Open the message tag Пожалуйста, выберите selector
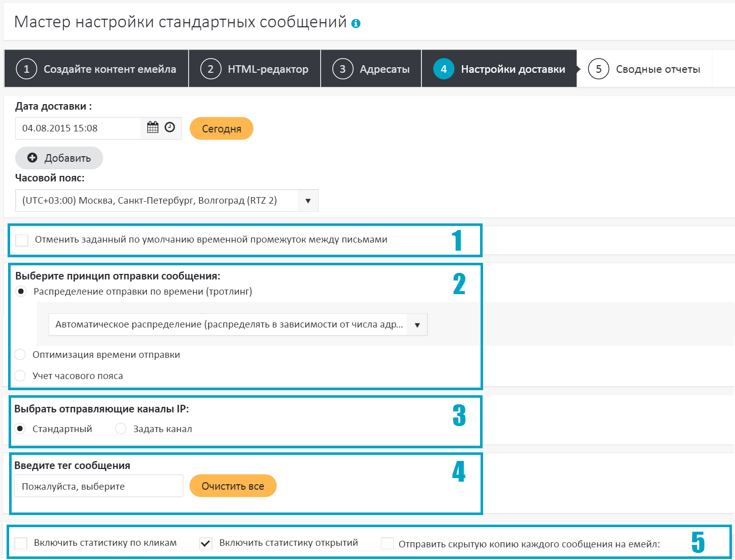Viewport: 735px width, 560px height. point(99,486)
